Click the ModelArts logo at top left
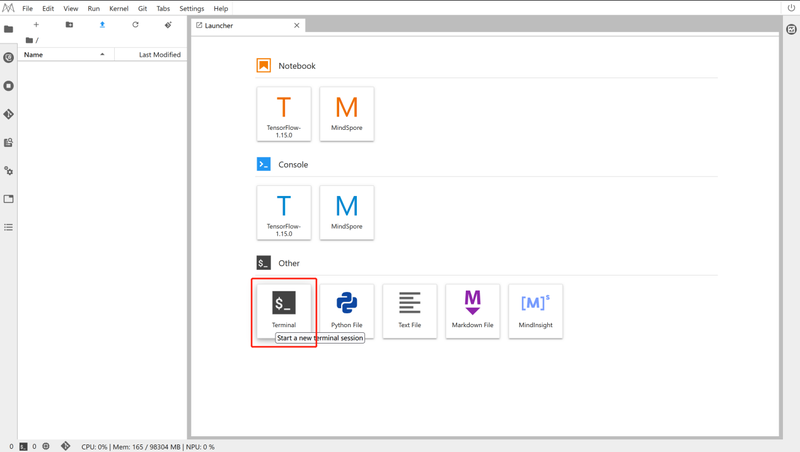This screenshot has width=800, height=452. point(9,8)
